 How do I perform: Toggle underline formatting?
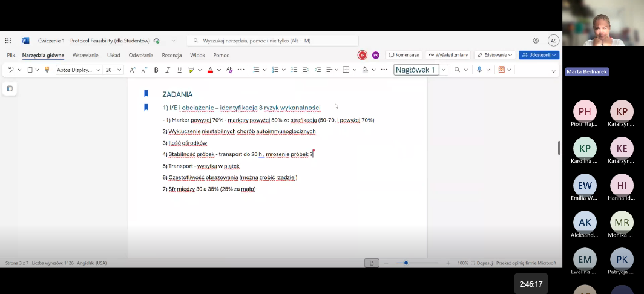coord(179,70)
